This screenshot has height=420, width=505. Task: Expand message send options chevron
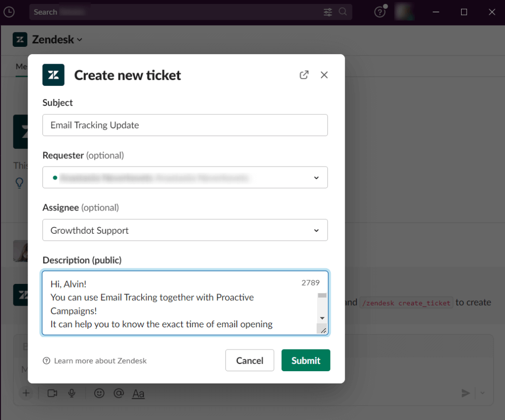[482, 393]
